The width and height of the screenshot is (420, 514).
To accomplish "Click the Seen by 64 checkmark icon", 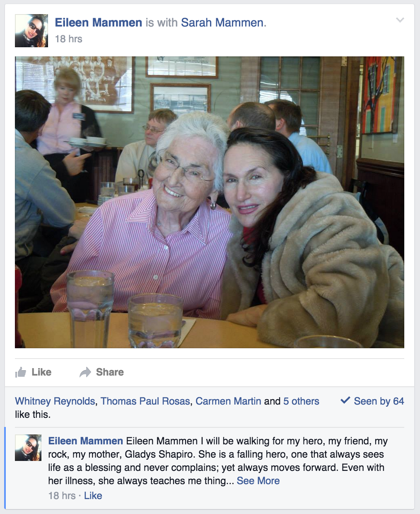I will pyautogui.click(x=345, y=400).
